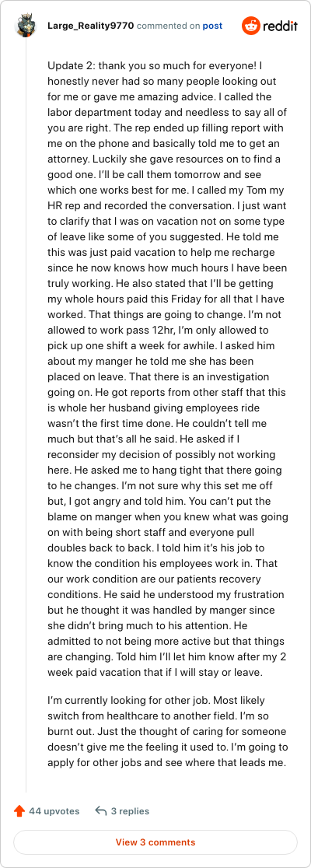Collapse thread via the vertical line
Image resolution: width=311 pixels, height=868 pixels.
tap(26, 415)
